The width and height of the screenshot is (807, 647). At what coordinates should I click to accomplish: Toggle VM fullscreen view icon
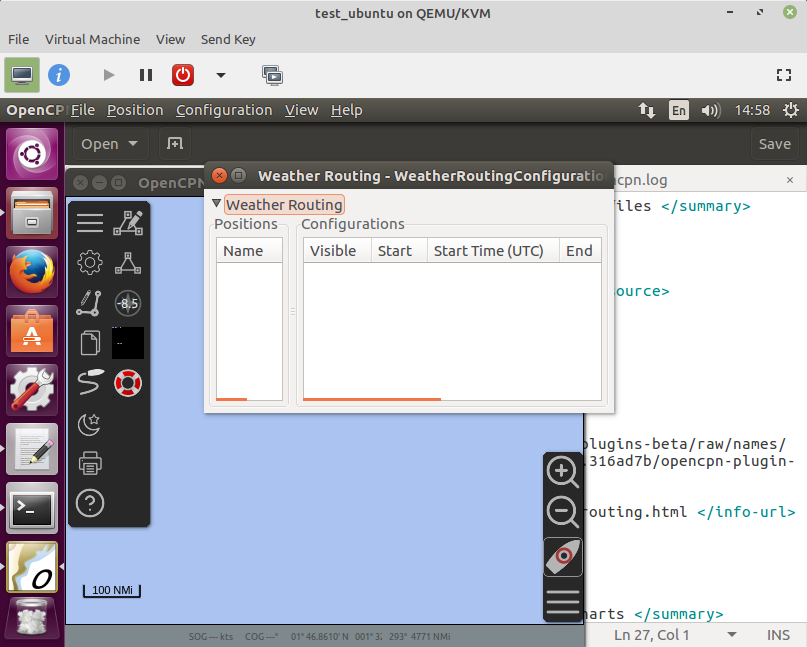(784, 75)
